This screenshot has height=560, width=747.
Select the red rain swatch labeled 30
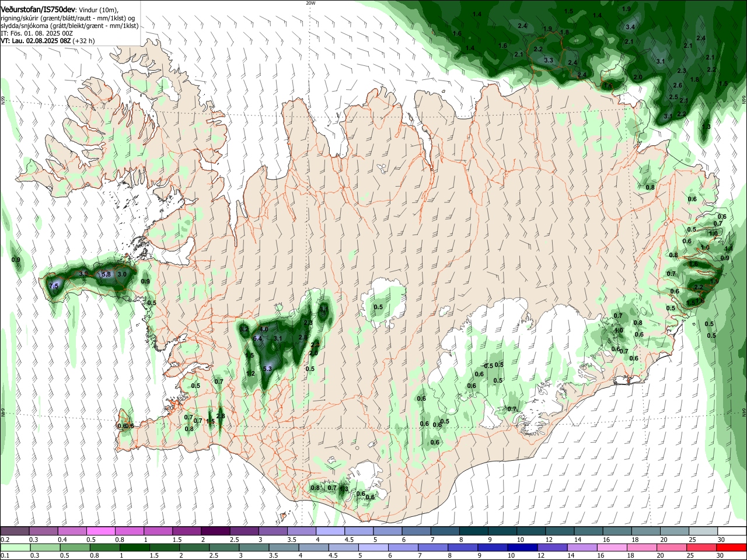[x=731, y=547]
